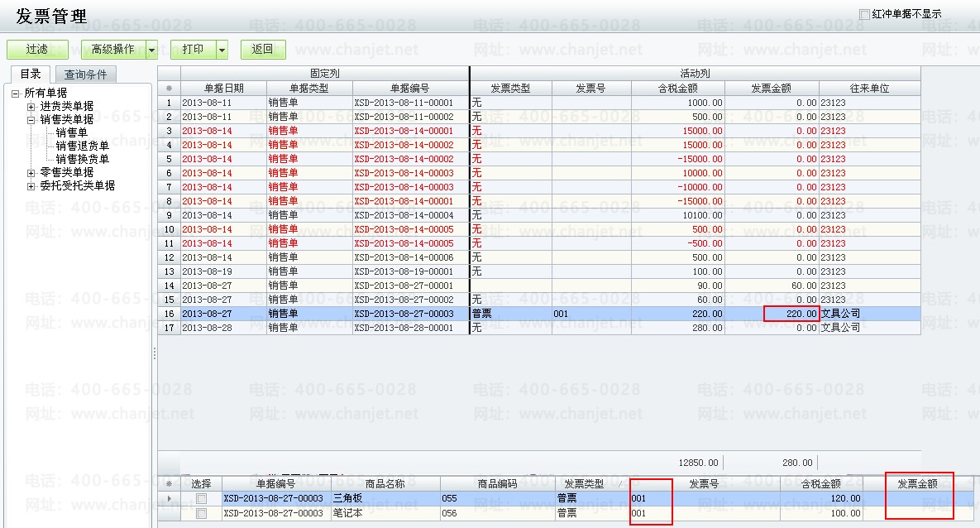Expand the 零售类单据 tree node

pos(31,173)
